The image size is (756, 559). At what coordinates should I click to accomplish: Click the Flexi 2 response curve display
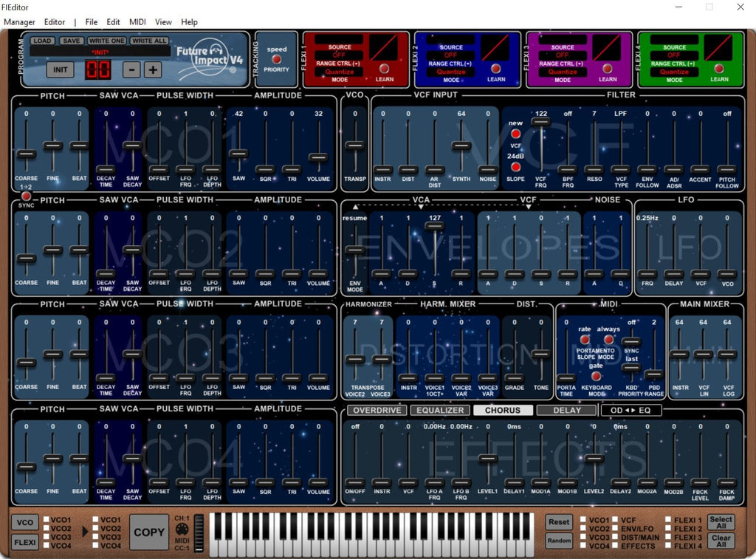pyautogui.click(x=495, y=48)
